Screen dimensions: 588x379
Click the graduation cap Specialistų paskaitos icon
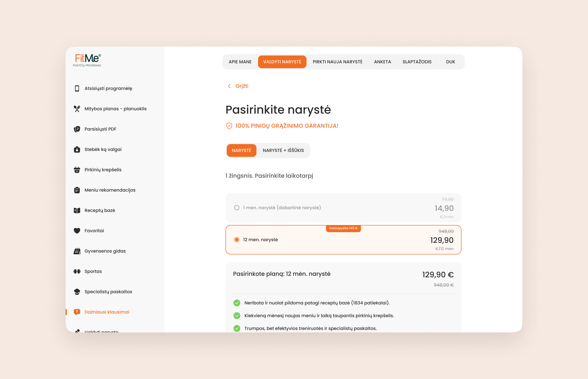pos(77,292)
